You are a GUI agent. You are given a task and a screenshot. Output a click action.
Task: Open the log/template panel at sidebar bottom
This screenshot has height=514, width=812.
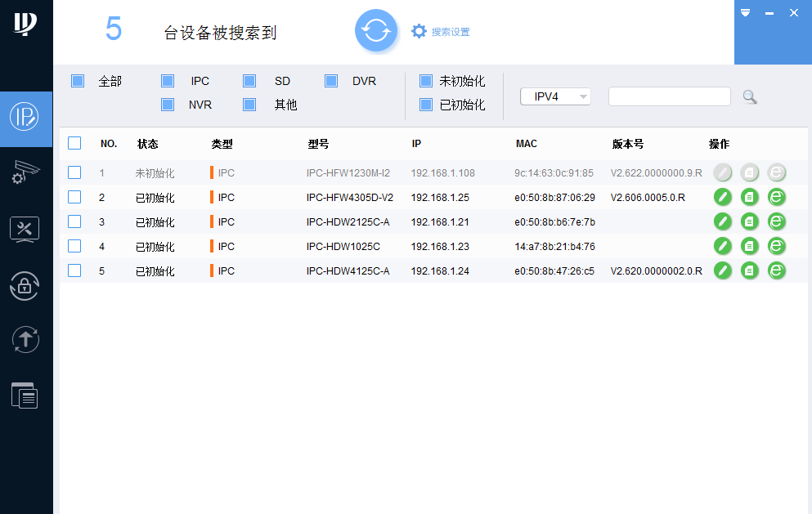(25, 396)
